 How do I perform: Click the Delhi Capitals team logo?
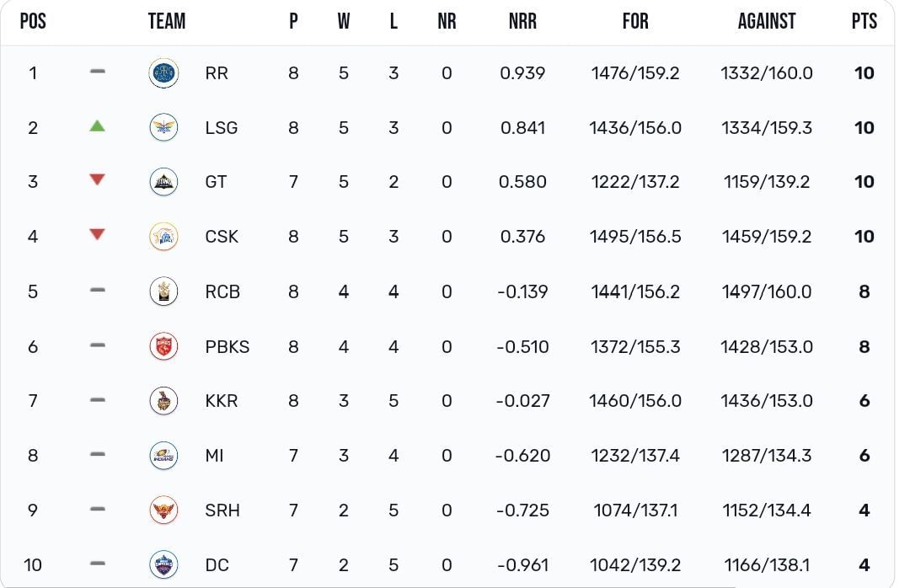(163, 564)
